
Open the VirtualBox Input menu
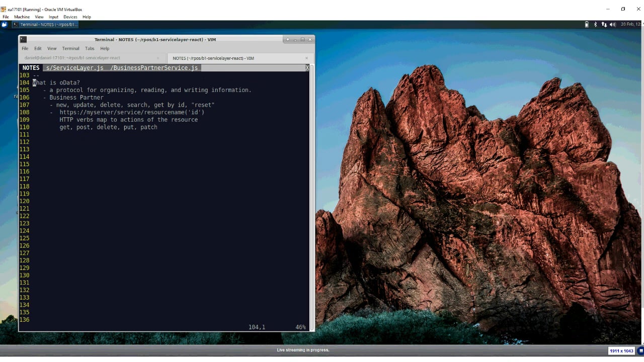[x=53, y=17]
